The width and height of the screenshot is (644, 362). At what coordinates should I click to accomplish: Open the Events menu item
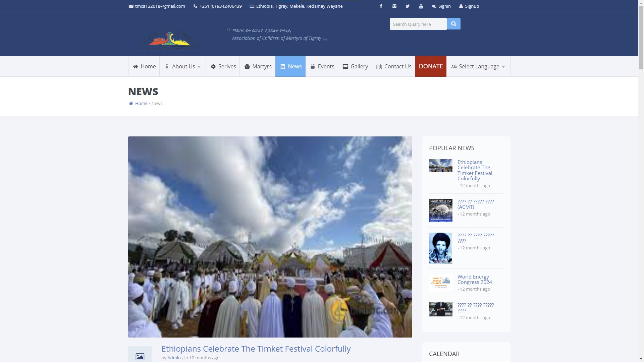[x=322, y=66]
